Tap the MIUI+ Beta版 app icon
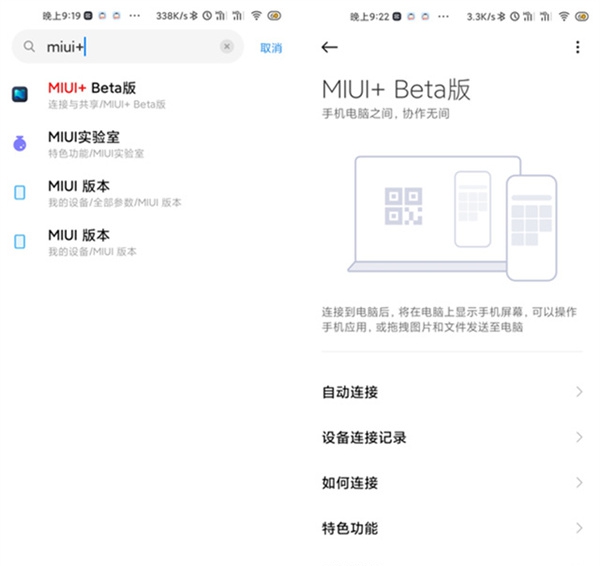This screenshot has width=600, height=566. pyautogui.click(x=20, y=94)
